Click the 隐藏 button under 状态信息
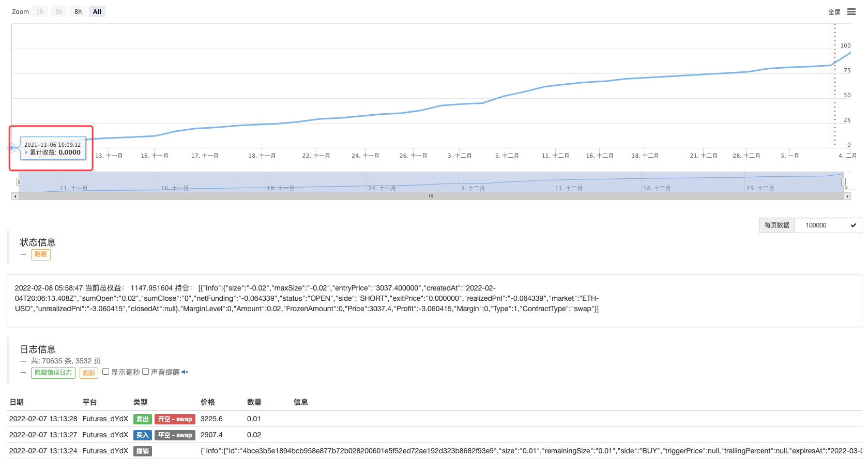The width and height of the screenshot is (868, 459). point(41,254)
